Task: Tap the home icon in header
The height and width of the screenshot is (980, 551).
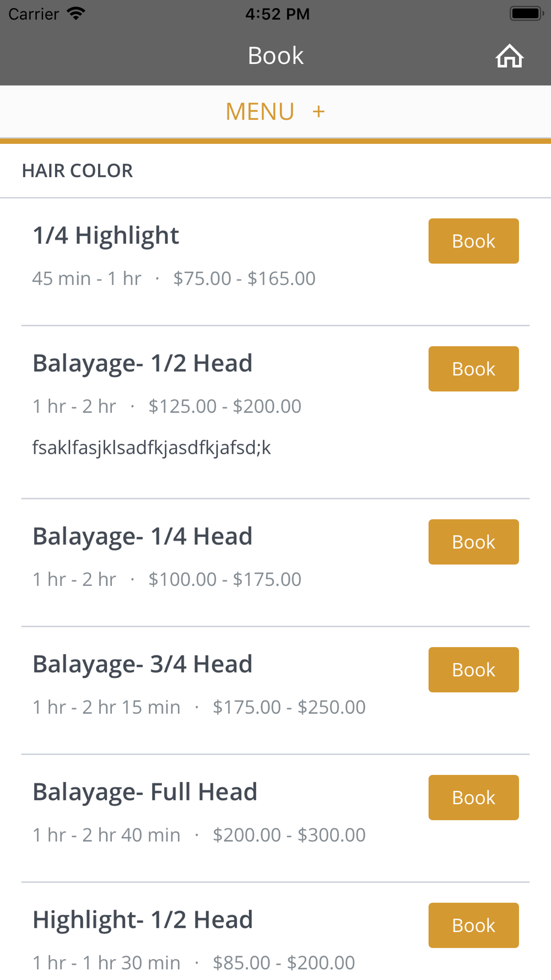Action: tap(509, 56)
